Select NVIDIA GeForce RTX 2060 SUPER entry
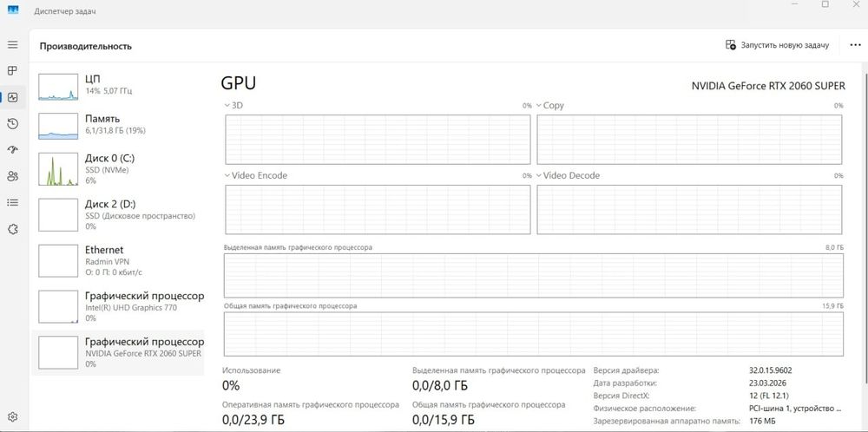 pos(118,352)
